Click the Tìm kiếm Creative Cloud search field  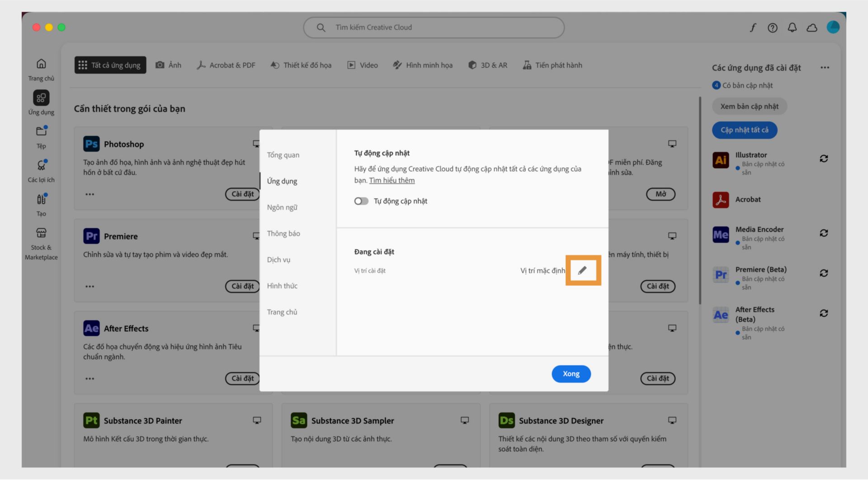[x=434, y=28]
